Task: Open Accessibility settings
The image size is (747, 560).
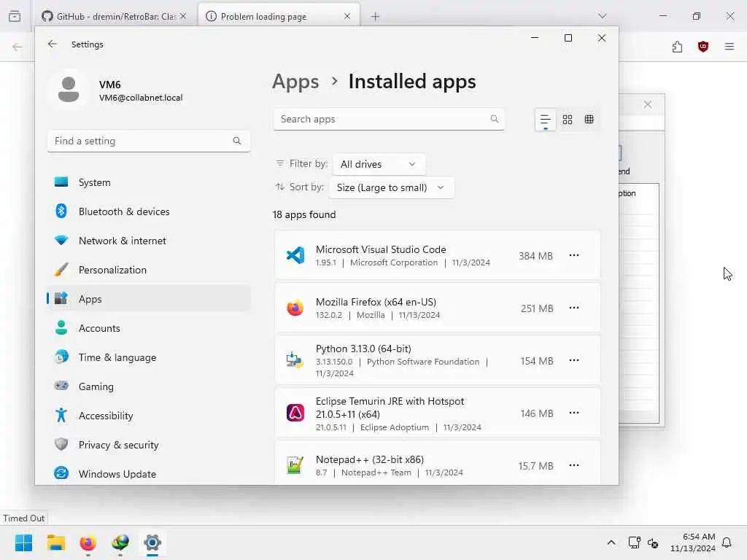Action: coord(149,416)
